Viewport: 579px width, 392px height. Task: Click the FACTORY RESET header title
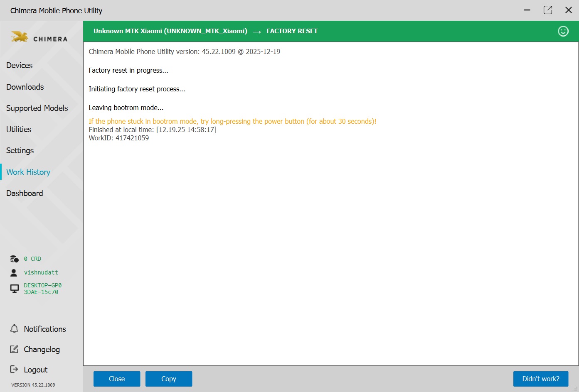[292, 31]
